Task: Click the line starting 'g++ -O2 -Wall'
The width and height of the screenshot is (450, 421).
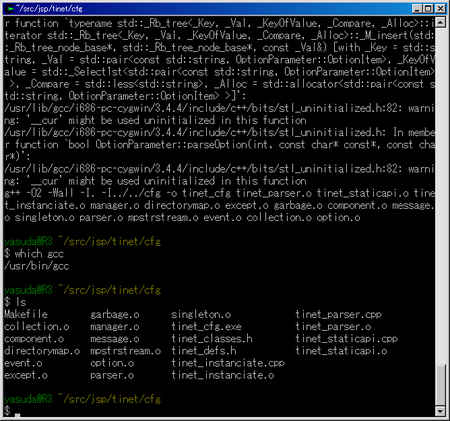Action: click(219, 193)
